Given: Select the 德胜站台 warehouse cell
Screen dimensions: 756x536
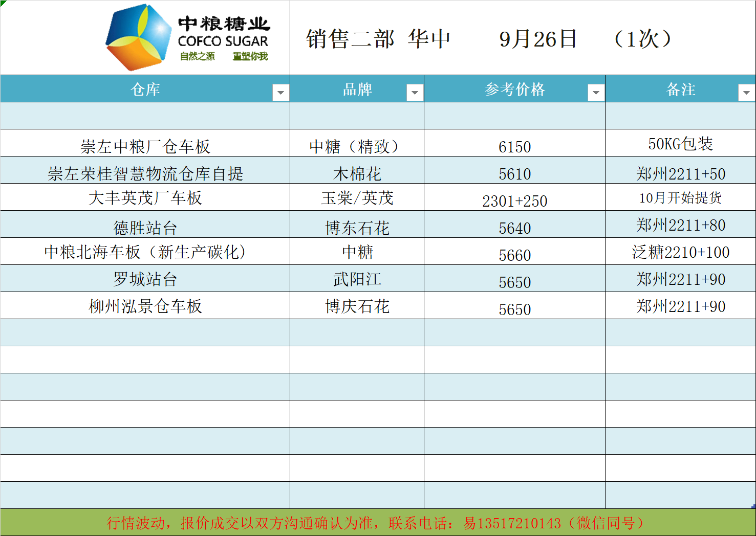Looking at the screenshot, I should (145, 228).
